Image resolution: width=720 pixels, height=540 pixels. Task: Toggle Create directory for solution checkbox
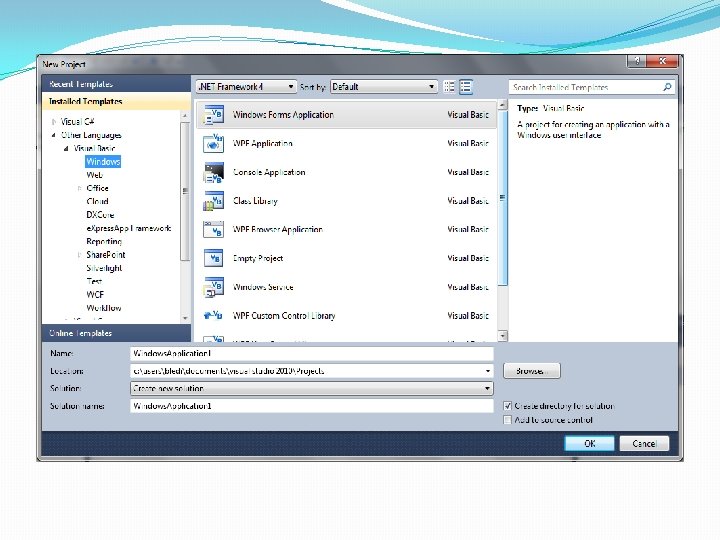[507, 406]
